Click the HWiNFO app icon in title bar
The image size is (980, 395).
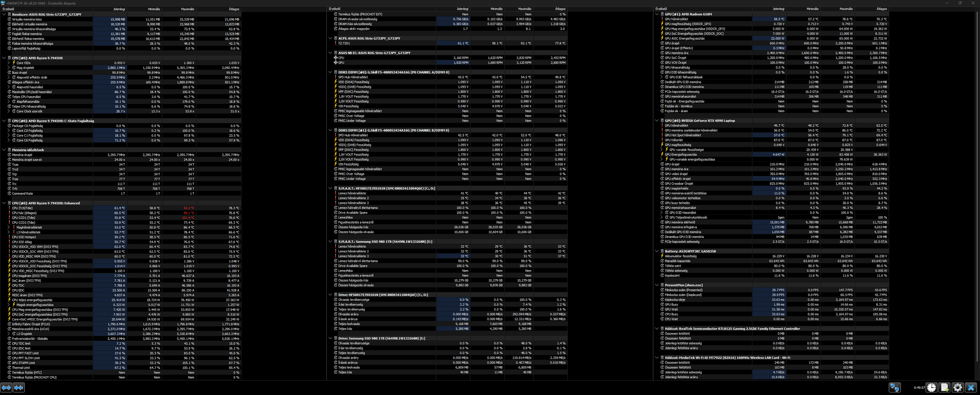coord(3,3)
